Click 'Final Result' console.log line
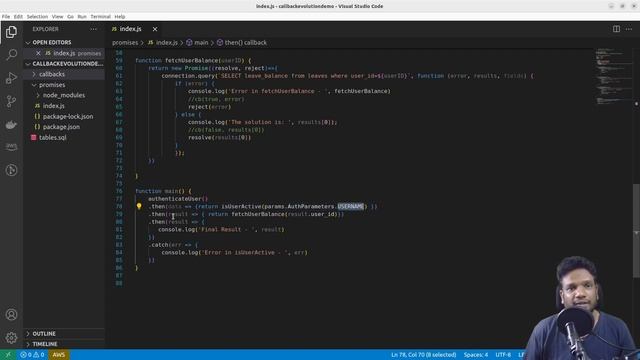The image size is (640, 360). tap(221, 229)
